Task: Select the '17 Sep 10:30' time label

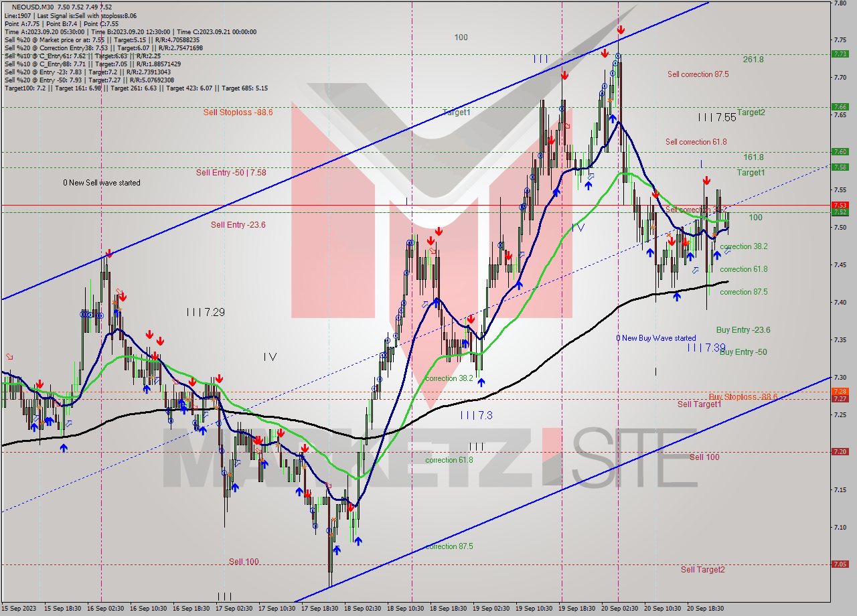Action: click(x=277, y=609)
